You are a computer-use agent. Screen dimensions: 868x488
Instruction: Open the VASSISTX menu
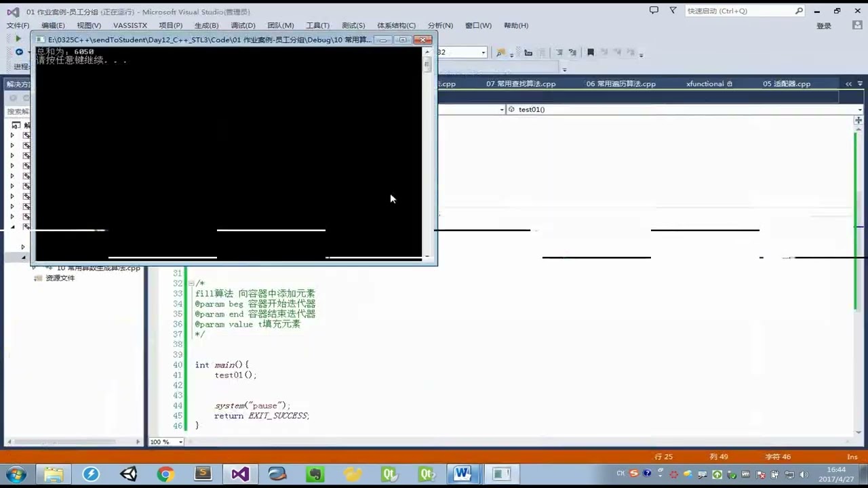click(x=130, y=25)
